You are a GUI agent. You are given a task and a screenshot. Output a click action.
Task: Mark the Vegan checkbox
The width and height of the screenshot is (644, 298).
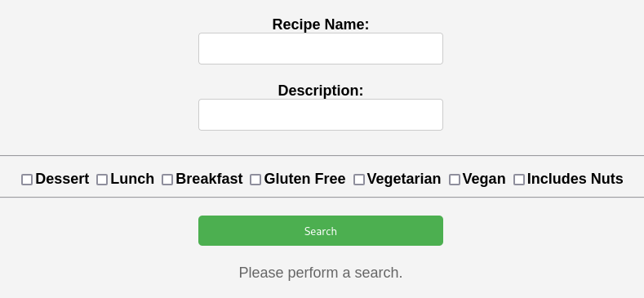[x=455, y=180]
